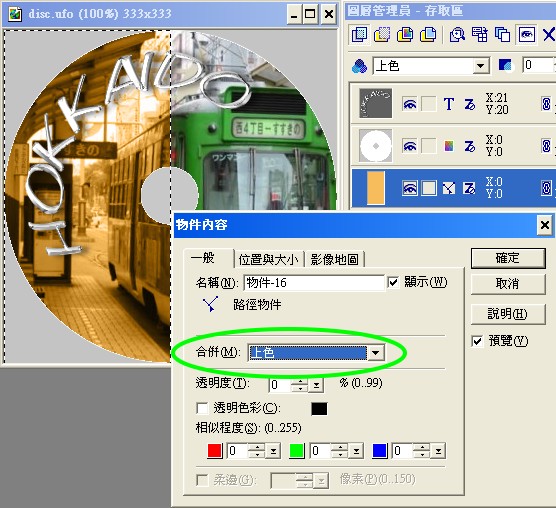Click the chain link icon on selected orange layer
The image size is (556, 508).
pyautogui.click(x=546, y=188)
